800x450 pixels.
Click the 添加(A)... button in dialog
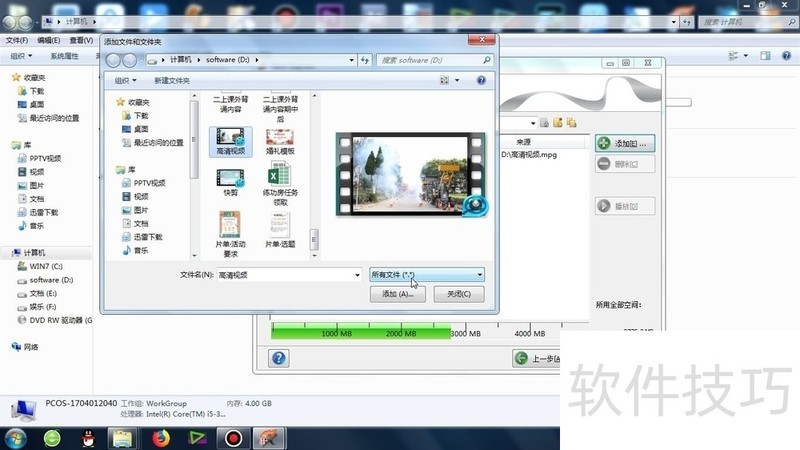[397, 294]
